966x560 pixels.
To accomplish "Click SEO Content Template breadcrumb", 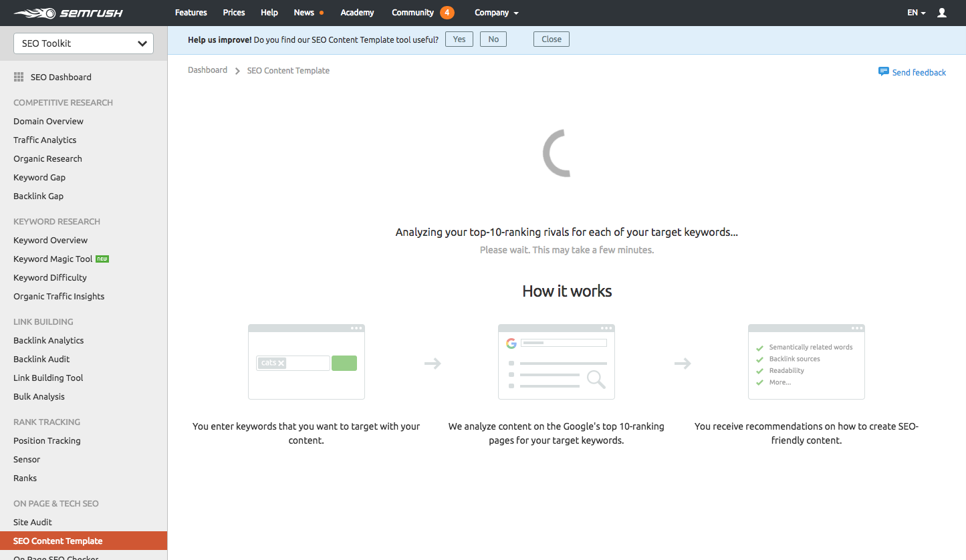I will coord(288,71).
